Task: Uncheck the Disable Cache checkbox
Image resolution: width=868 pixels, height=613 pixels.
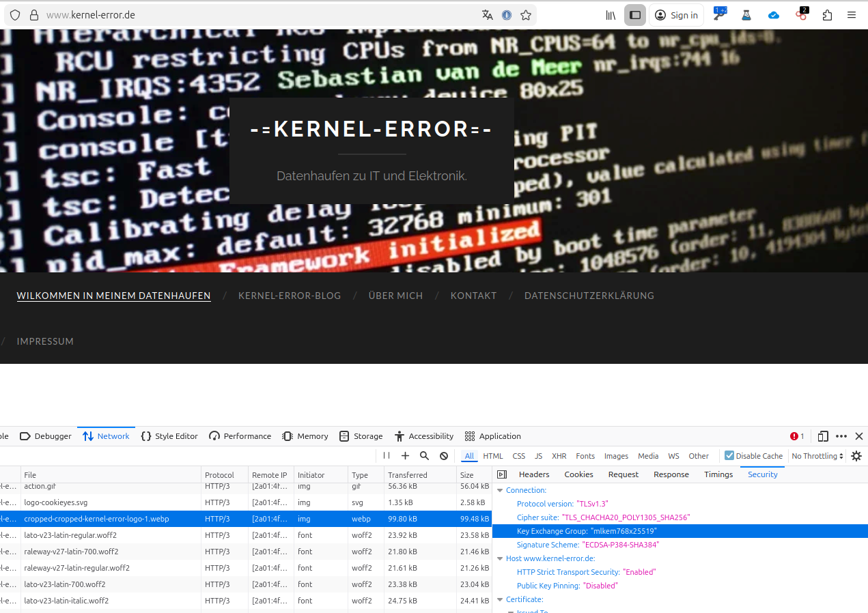Action: [x=729, y=456]
